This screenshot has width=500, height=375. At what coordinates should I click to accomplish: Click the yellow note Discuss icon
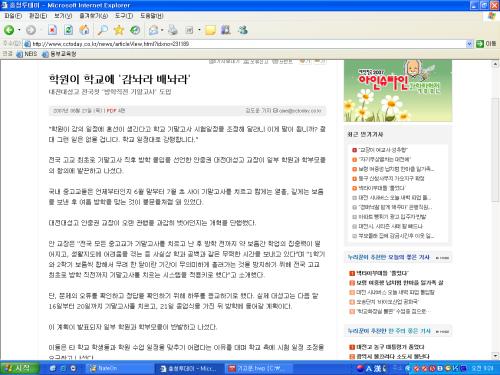tap(210, 30)
